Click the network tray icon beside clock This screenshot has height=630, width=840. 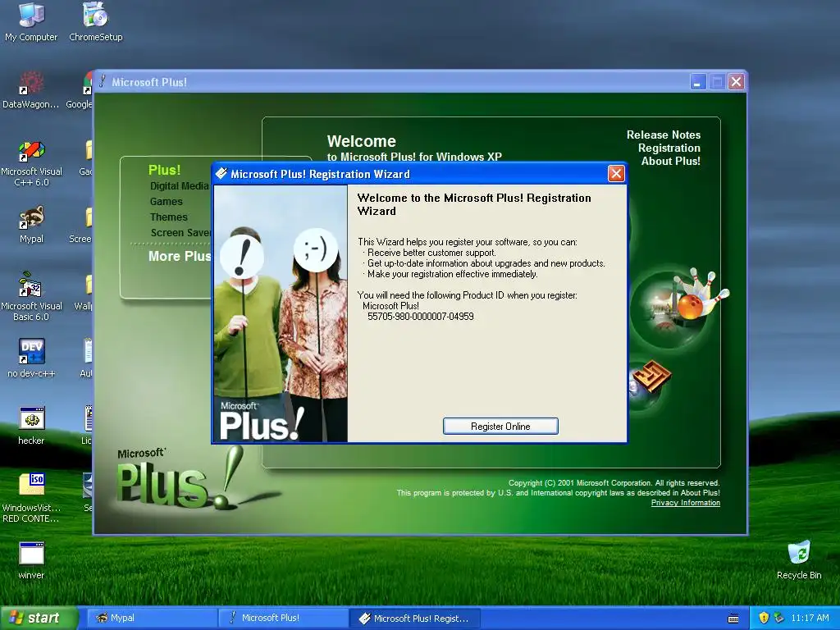779,619
